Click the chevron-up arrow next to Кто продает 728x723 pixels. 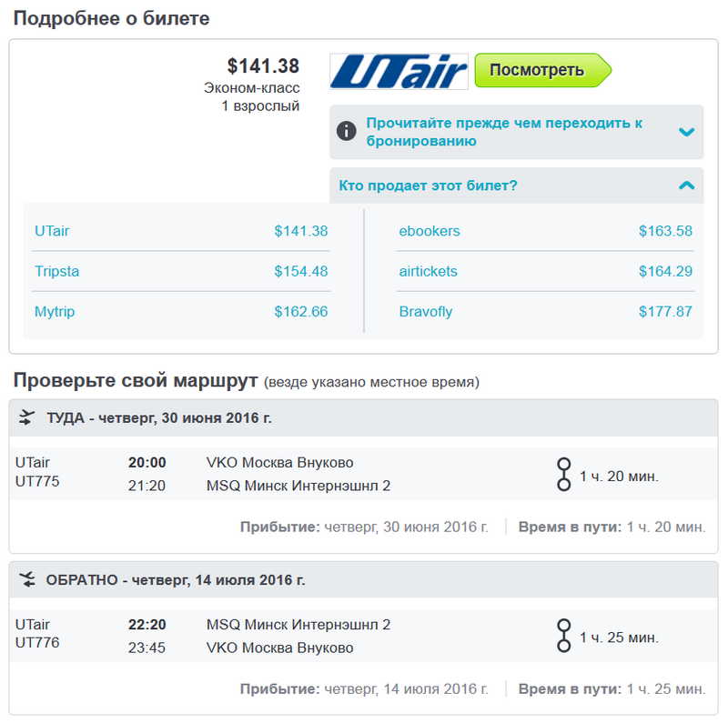tap(687, 186)
